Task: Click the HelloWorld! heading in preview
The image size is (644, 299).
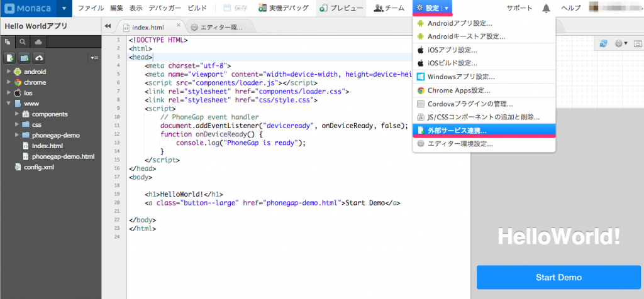Action: click(x=558, y=236)
